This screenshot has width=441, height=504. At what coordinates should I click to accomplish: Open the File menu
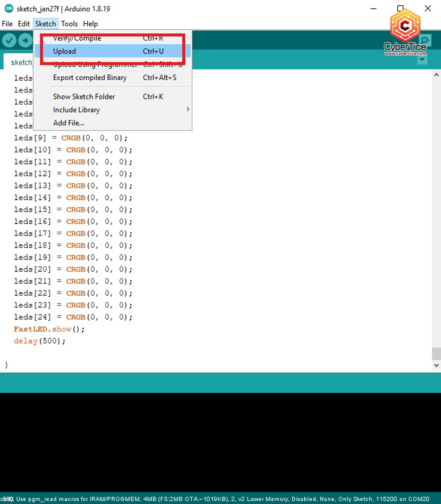tap(7, 24)
